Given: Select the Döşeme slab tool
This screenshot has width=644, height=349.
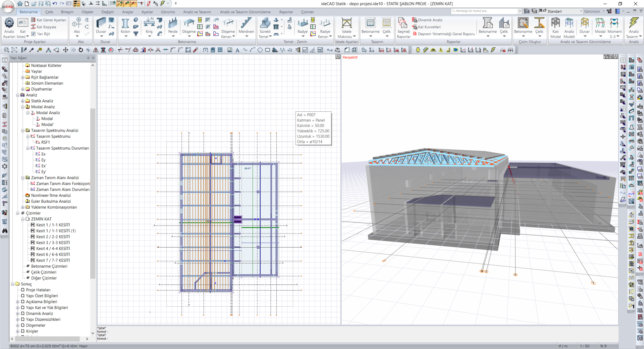Looking at the screenshot, I should 189,26.
